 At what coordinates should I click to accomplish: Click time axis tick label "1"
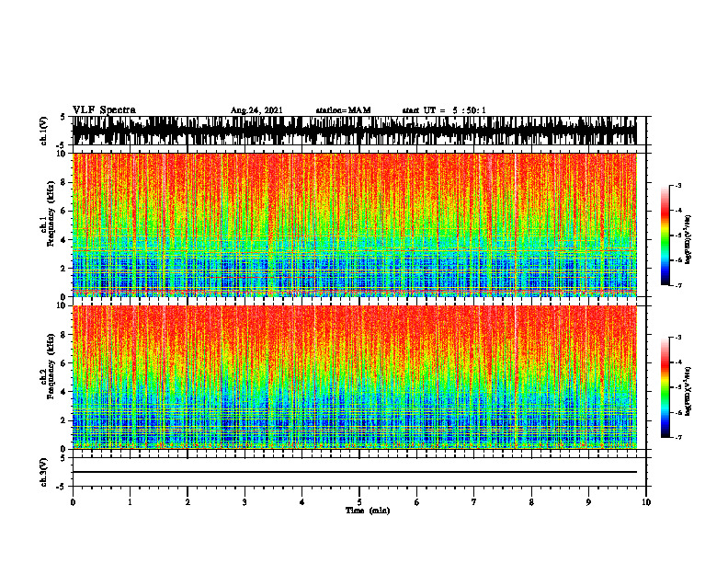(x=130, y=502)
